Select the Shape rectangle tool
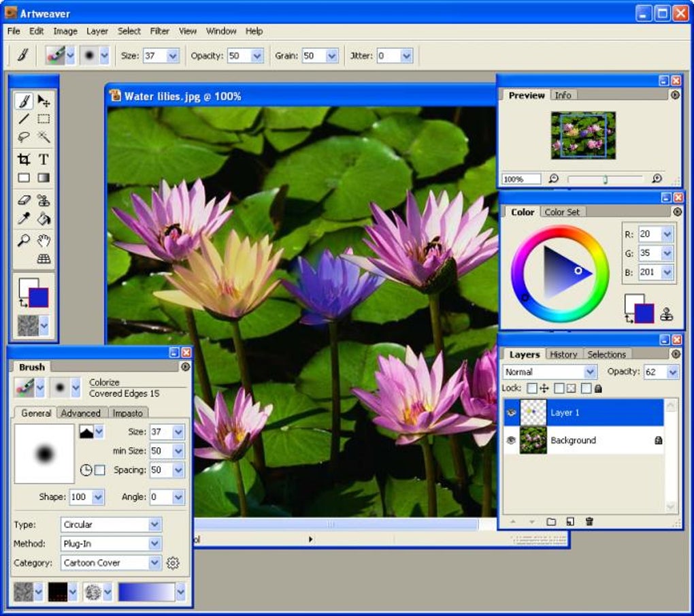The image size is (694, 616). coord(24,178)
